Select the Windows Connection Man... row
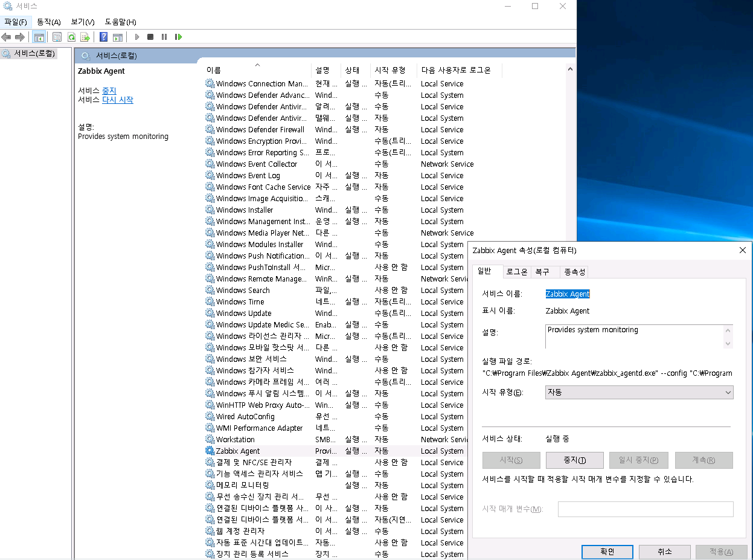Screen dimensions: 753x560 coord(262,83)
